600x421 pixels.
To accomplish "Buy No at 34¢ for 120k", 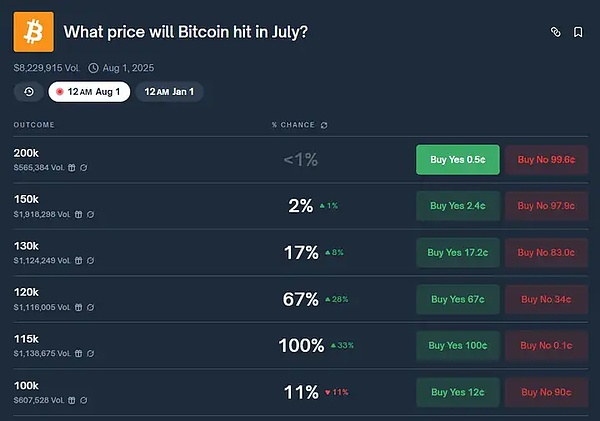I will [545, 299].
